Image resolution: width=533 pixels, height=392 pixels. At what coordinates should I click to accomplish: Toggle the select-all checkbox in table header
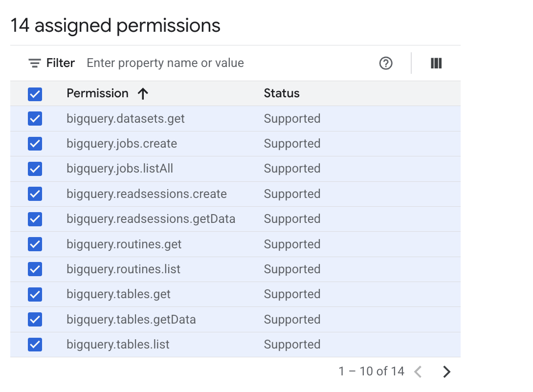35,94
